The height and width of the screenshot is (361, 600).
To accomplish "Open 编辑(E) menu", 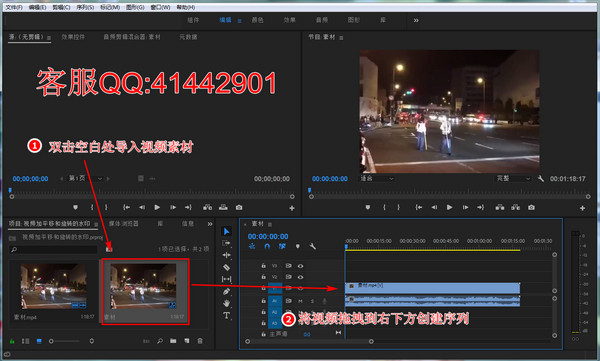I will (38, 7).
